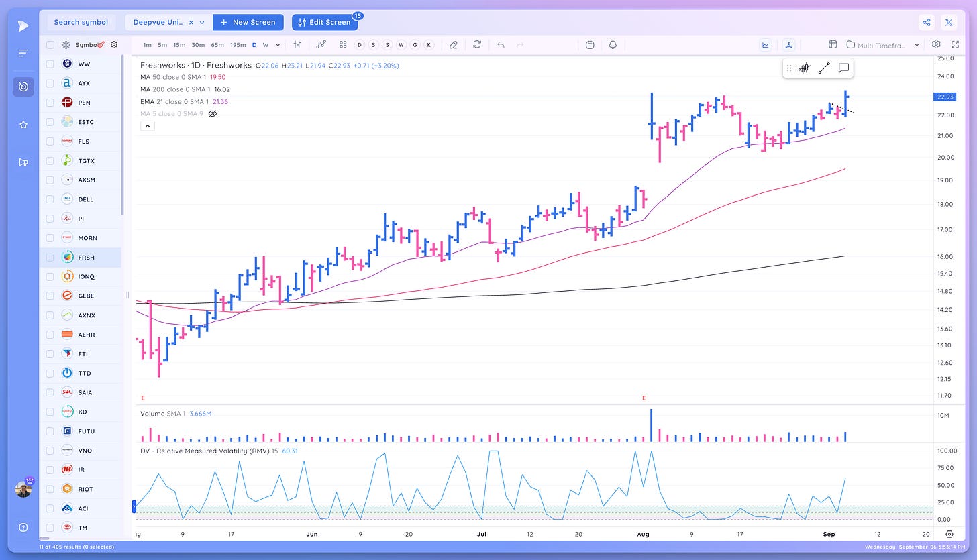Open the chart type bars icon

pyautogui.click(x=297, y=44)
